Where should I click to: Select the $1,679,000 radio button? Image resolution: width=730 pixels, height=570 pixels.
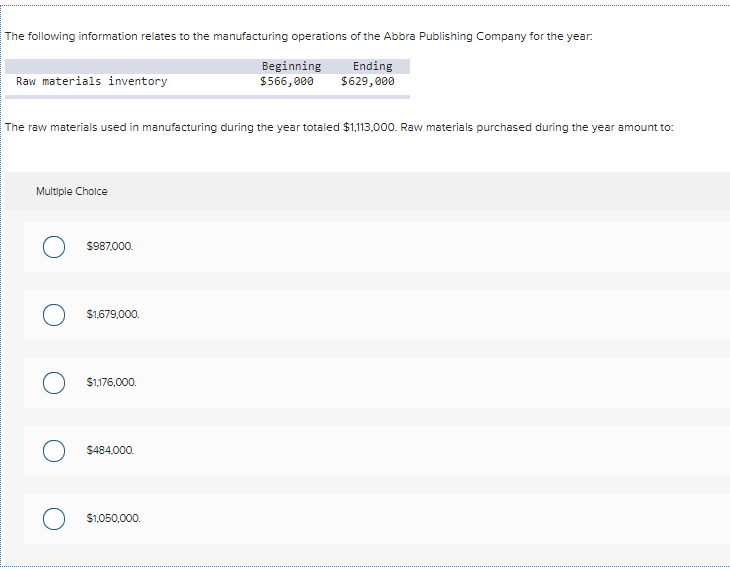[x=54, y=315]
